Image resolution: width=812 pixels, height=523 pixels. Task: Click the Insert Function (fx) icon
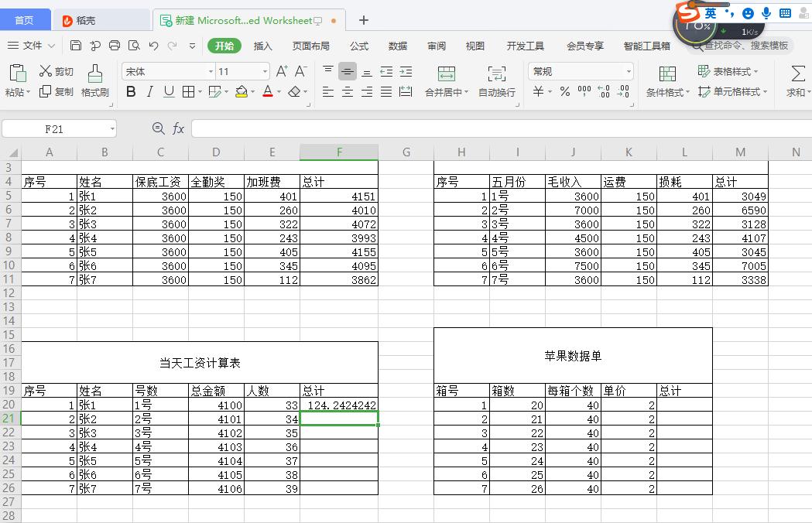point(180,129)
